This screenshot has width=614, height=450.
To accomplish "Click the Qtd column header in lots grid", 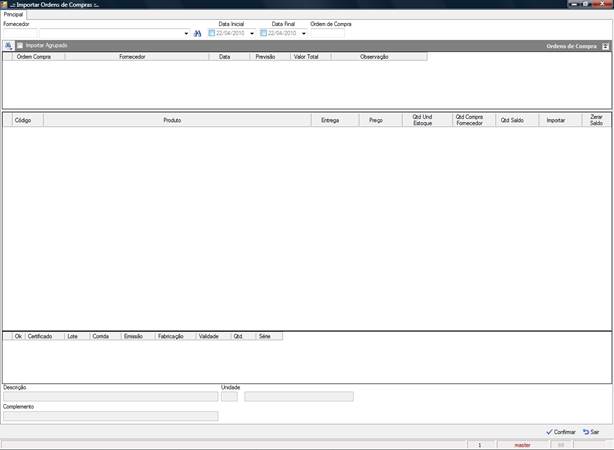I will (243, 336).
